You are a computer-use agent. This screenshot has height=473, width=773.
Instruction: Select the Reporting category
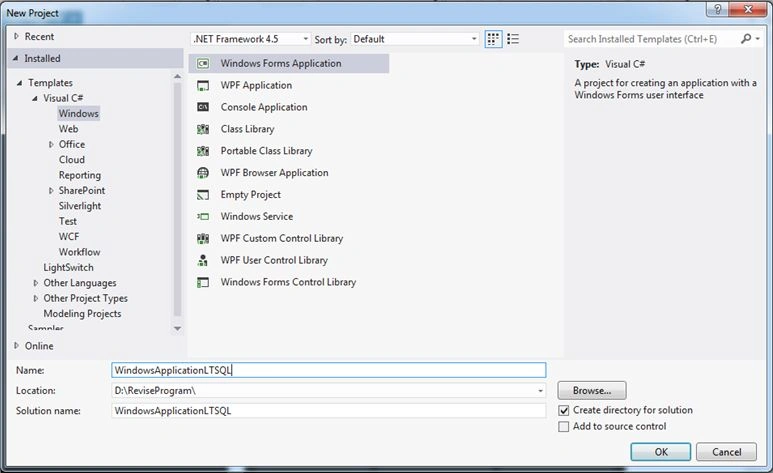coord(80,175)
